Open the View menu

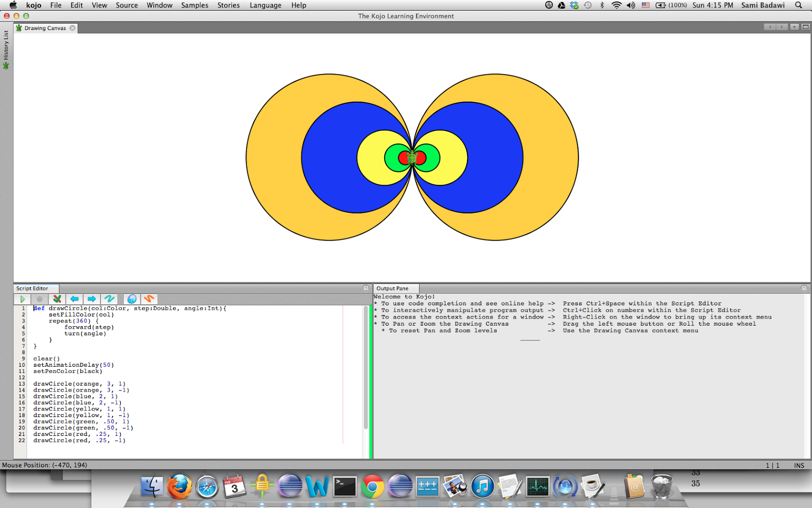tap(99, 5)
